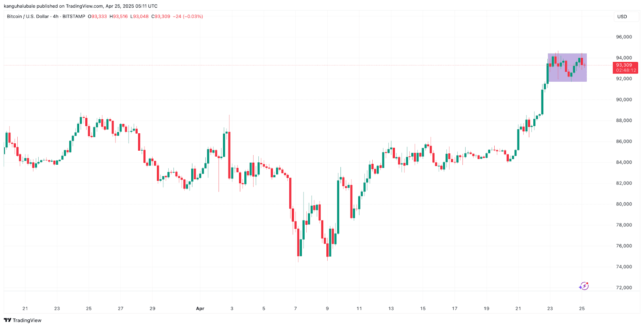
Task: Select the 4h interval label
Action: pyautogui.click(x=56, y=17)
